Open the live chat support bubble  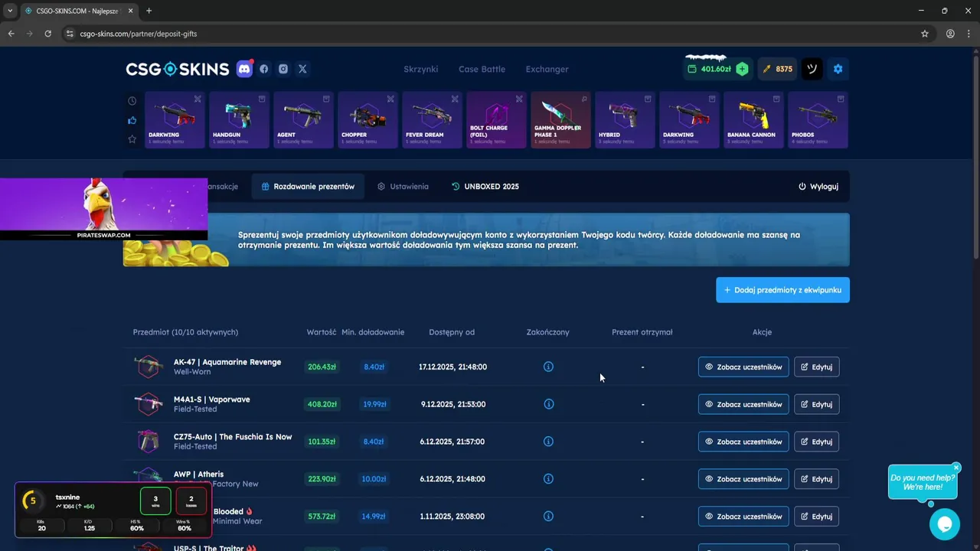coord(945,524)
